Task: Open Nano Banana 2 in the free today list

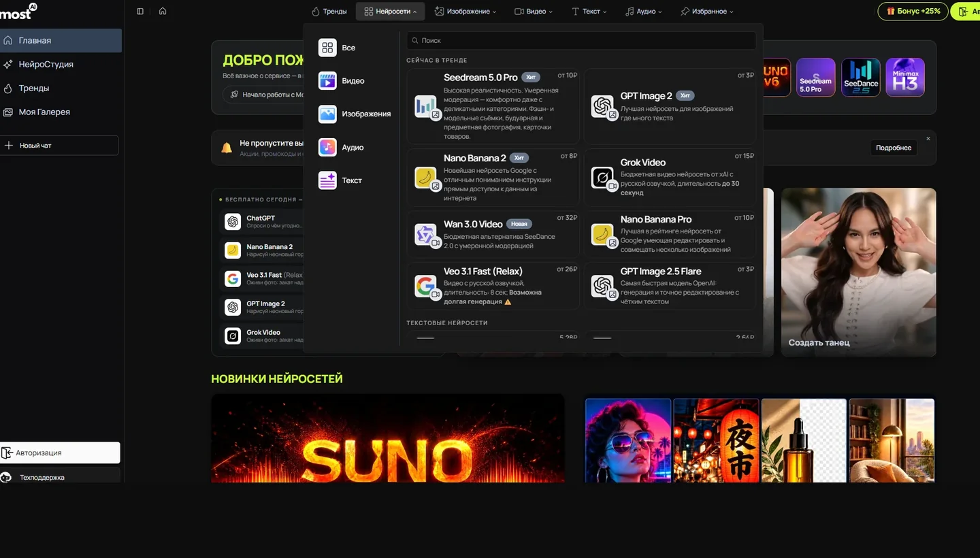Action: [263, 250]
